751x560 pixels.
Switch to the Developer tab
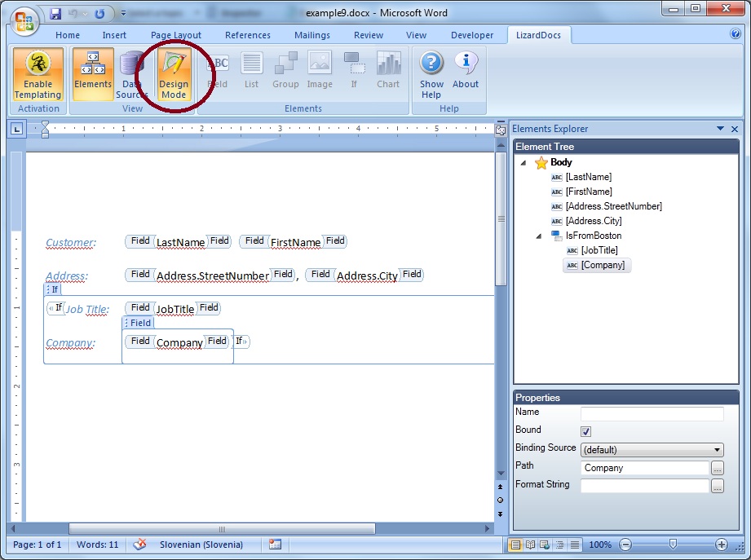[472, 35]
